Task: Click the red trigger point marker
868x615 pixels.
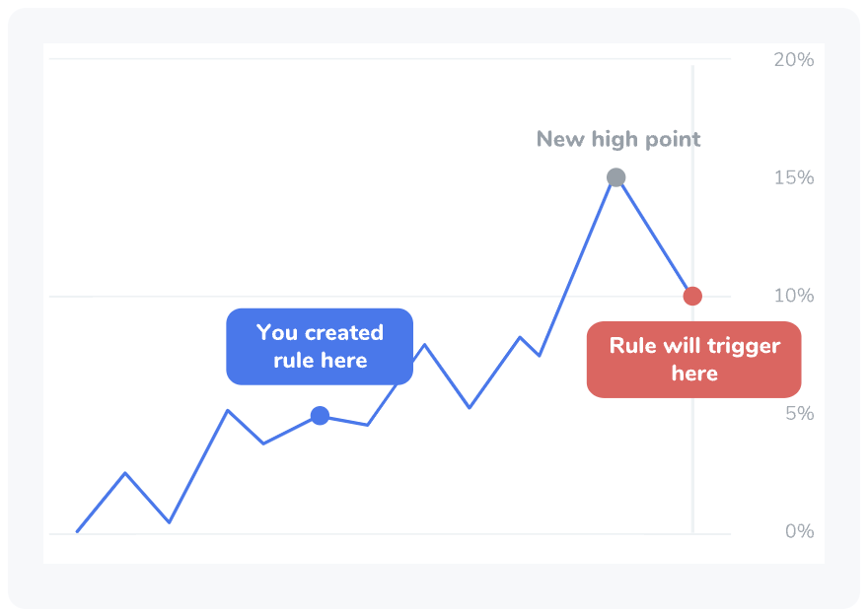Action: (692, 296)
